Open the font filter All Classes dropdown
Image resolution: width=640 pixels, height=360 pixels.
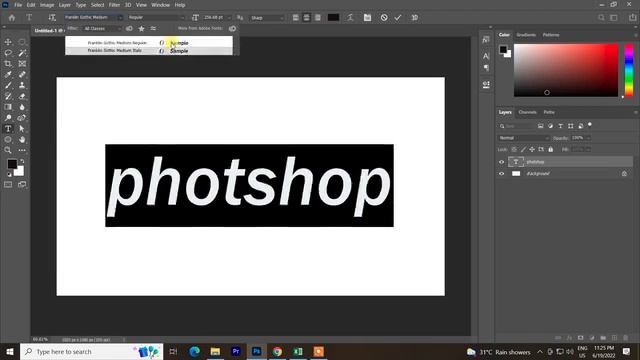[102, 29]
